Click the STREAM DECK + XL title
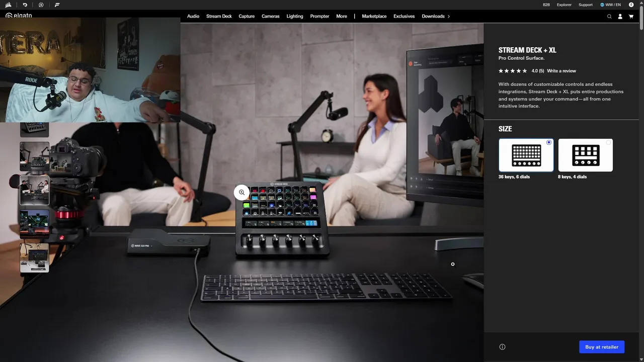This screenshot has height=362, width=644. [x=527, y=50]
